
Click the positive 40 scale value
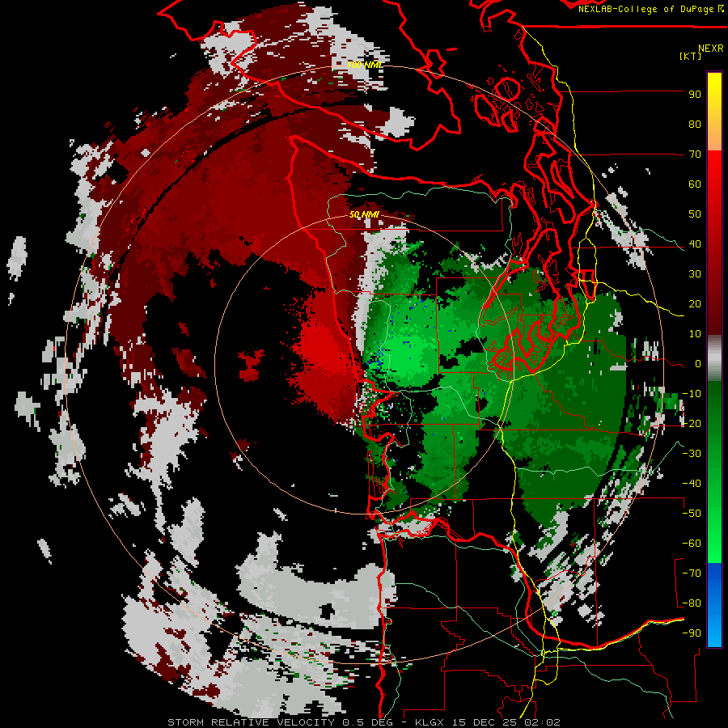695,243
